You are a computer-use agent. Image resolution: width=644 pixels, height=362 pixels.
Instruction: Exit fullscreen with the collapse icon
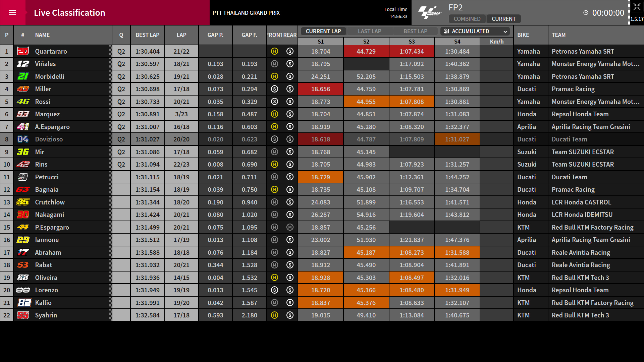637,7
